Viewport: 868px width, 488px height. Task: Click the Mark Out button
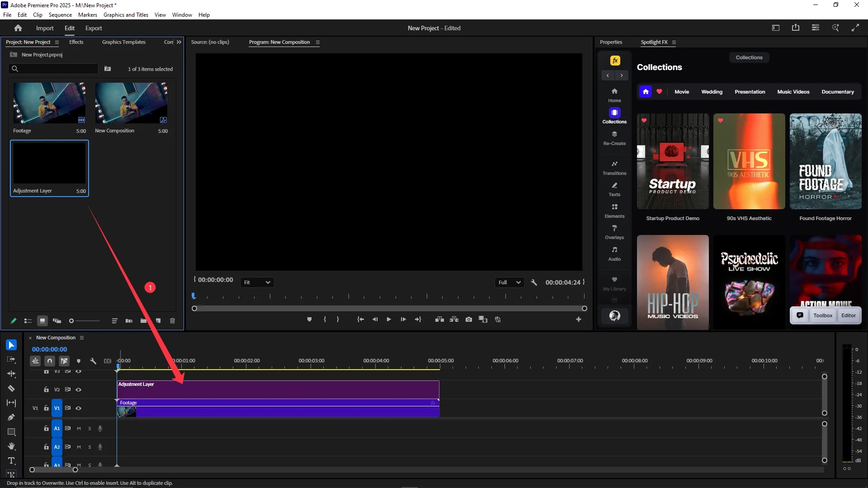point(338,319)
